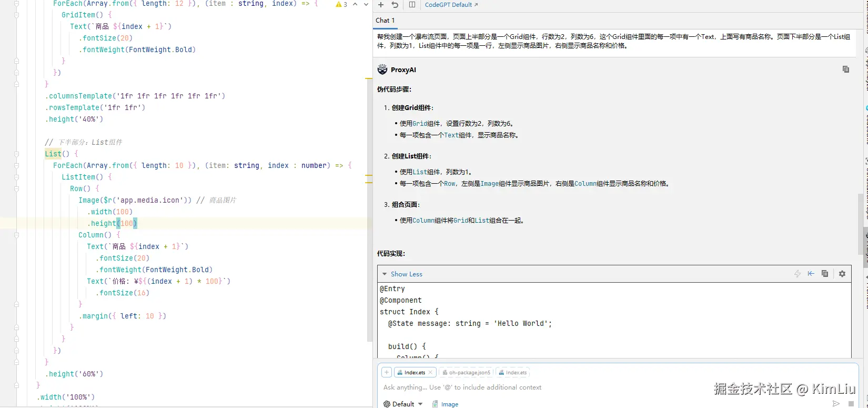Copy the generated code block
Screen dimensions: 868x408
(825, 274)
